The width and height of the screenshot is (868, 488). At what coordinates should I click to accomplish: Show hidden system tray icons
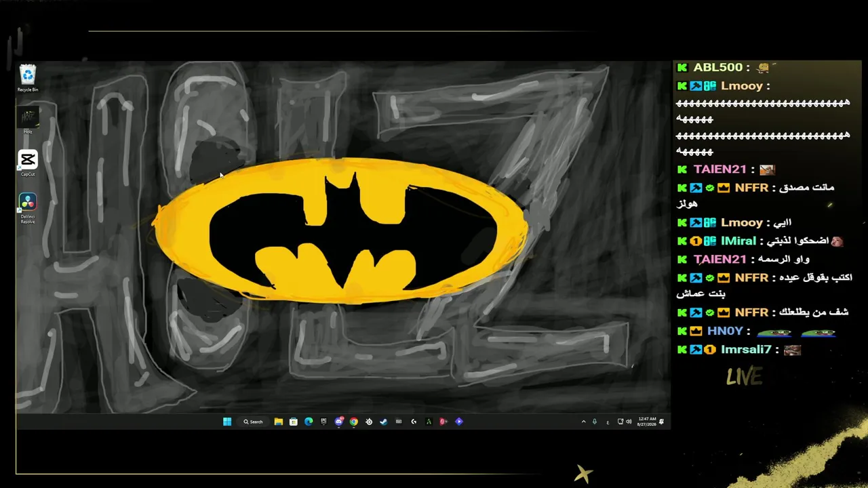click(584, 422)
